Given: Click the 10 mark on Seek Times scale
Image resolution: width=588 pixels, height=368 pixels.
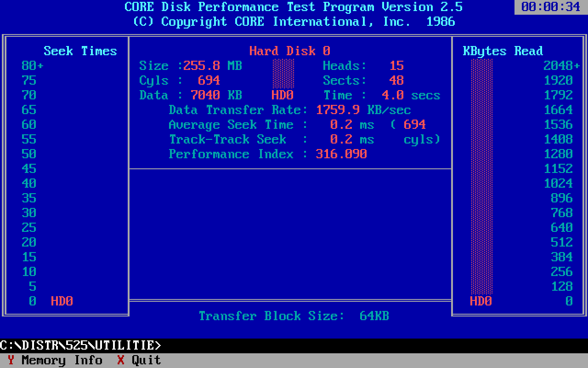Looking at the screenshot, I should (x=29, y=272).
